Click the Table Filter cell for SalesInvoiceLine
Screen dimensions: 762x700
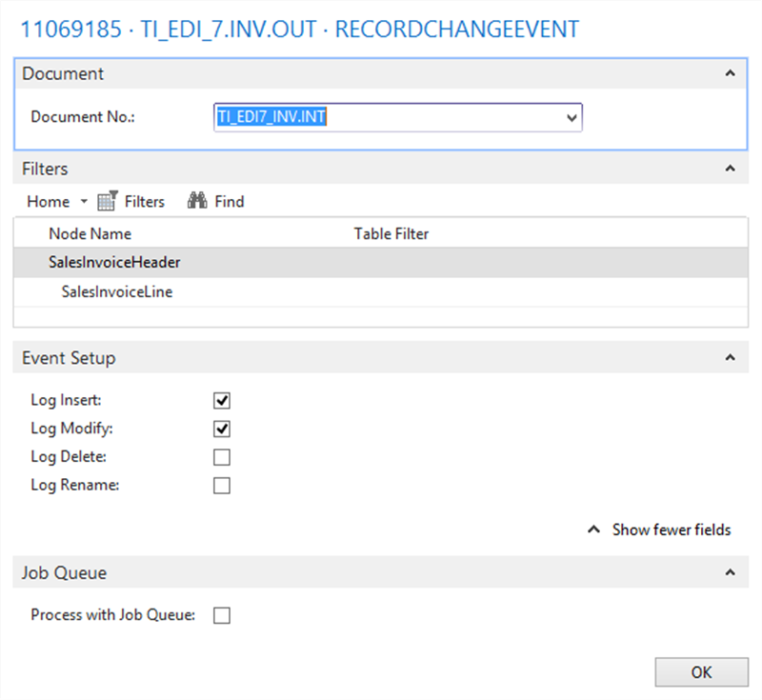[550, 292]
